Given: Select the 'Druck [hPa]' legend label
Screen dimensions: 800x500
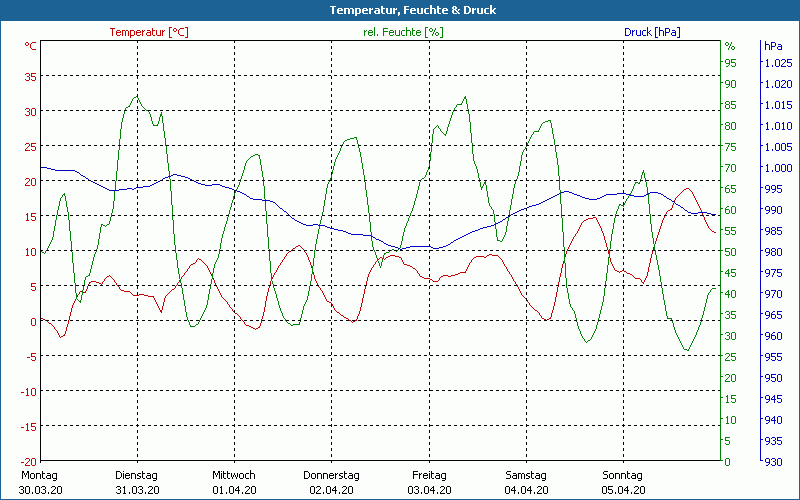Looking at the screenshot, I should click(652, 32).
